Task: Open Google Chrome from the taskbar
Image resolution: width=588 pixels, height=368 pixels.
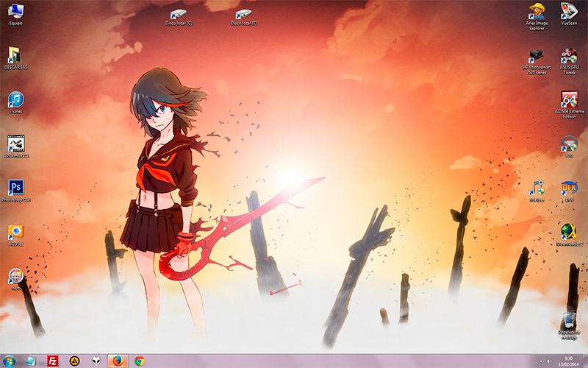Action: 140,361
